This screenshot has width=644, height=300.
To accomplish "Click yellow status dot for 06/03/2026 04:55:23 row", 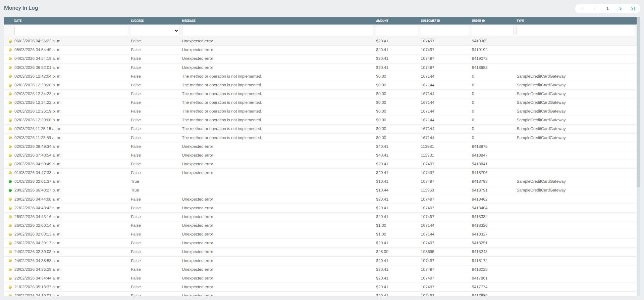I will tap(10, 41).
